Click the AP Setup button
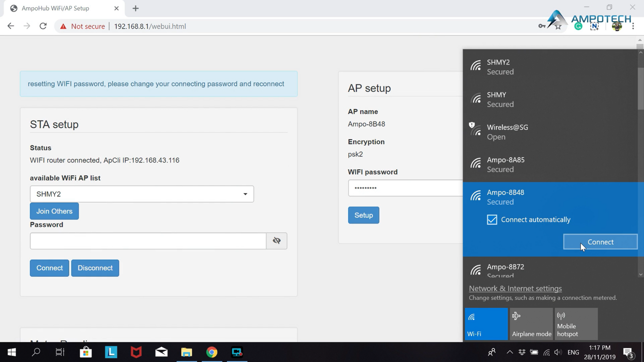This screenshot has width=644, height=362. pos(364,215)
